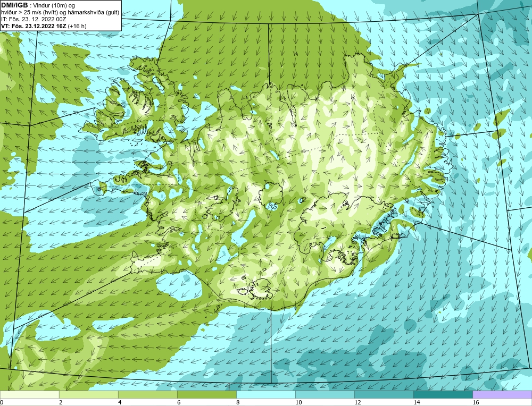This screenshot has height=406, width=532.
Task: Click the medium teal 12–14 m/s legend swatch
Action: [x=384, y=394]
